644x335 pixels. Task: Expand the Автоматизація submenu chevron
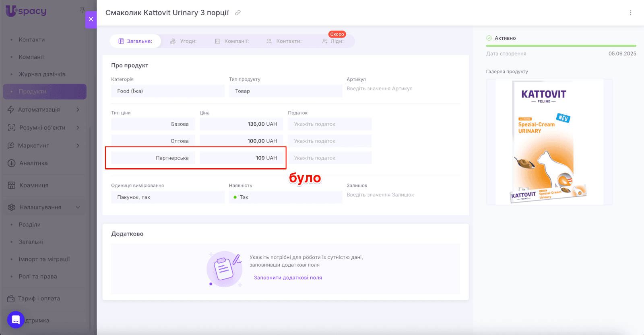(x=78, y=110)
